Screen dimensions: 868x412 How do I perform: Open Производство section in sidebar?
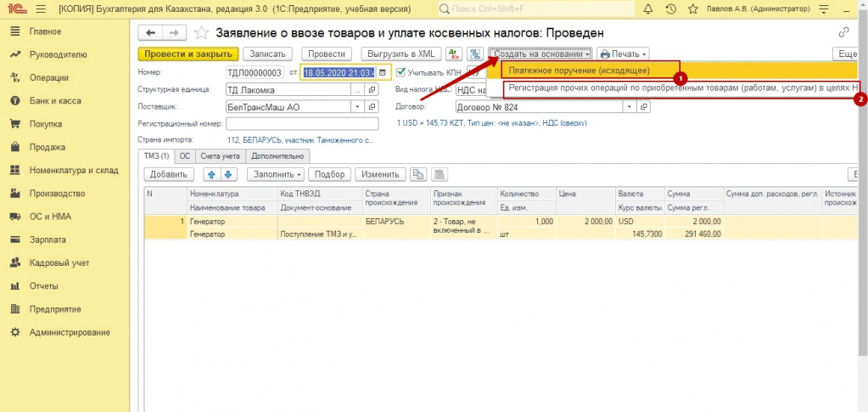click(x=57, y=194)
